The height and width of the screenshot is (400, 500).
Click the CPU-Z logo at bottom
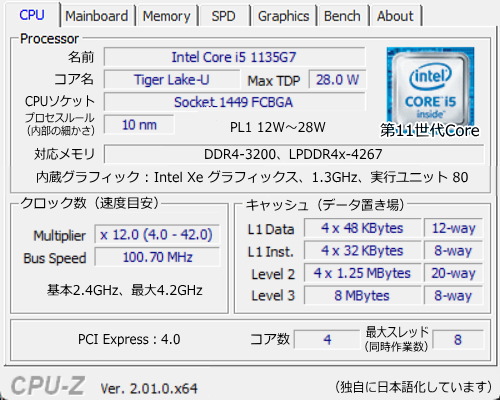pos(48,386)
